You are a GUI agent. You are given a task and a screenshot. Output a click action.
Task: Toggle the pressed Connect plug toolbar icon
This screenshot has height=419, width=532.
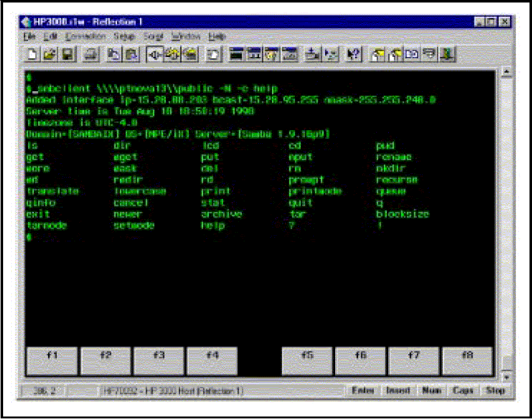pos(155,54)
